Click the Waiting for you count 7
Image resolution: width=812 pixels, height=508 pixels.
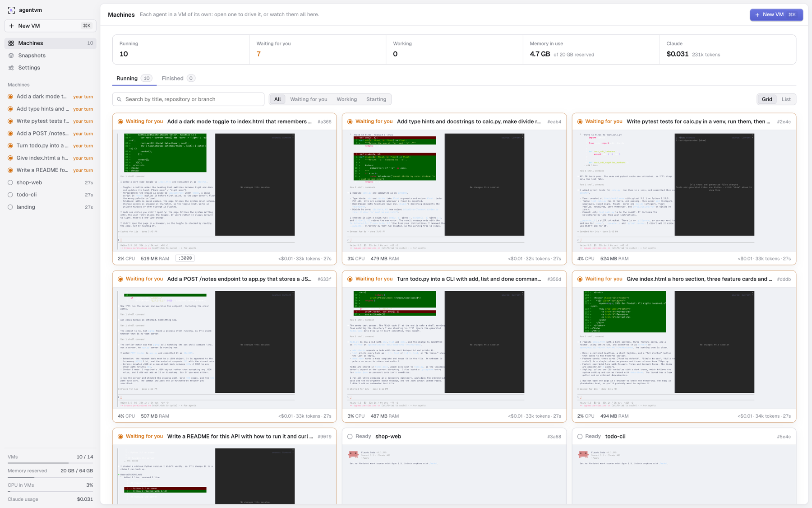[258, 54]
